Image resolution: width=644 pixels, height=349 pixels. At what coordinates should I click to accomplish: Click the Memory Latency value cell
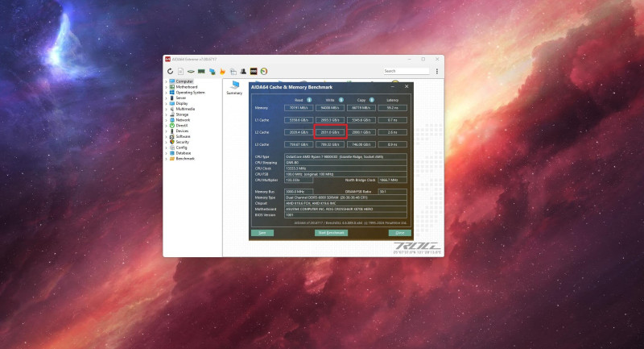tap(392, 108)
